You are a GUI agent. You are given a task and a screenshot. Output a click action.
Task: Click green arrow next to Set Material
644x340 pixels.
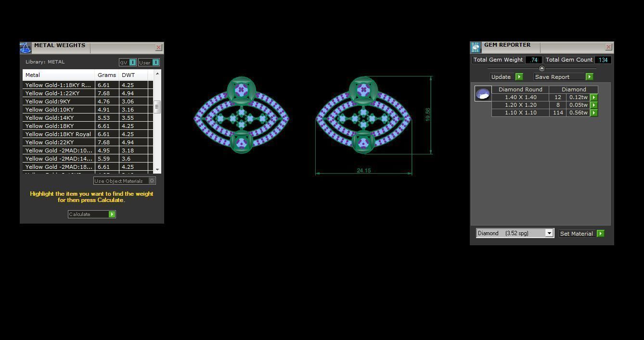pos(600,233)
